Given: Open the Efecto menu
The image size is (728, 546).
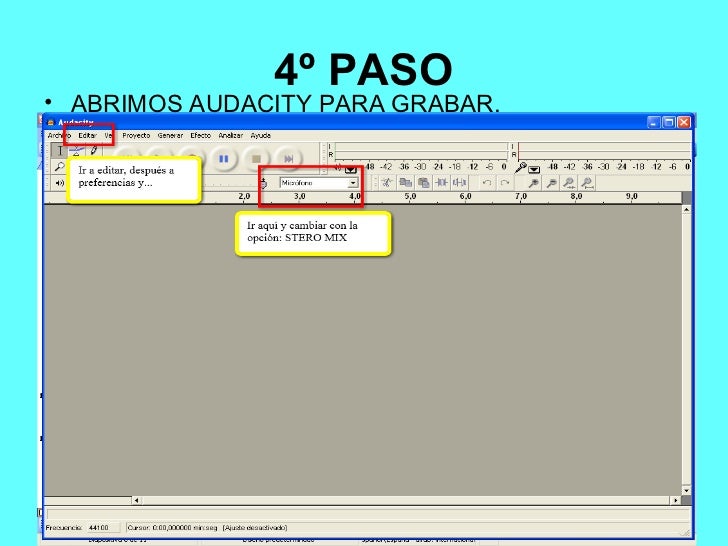Looking at the screenshot, I should (201, 136).
